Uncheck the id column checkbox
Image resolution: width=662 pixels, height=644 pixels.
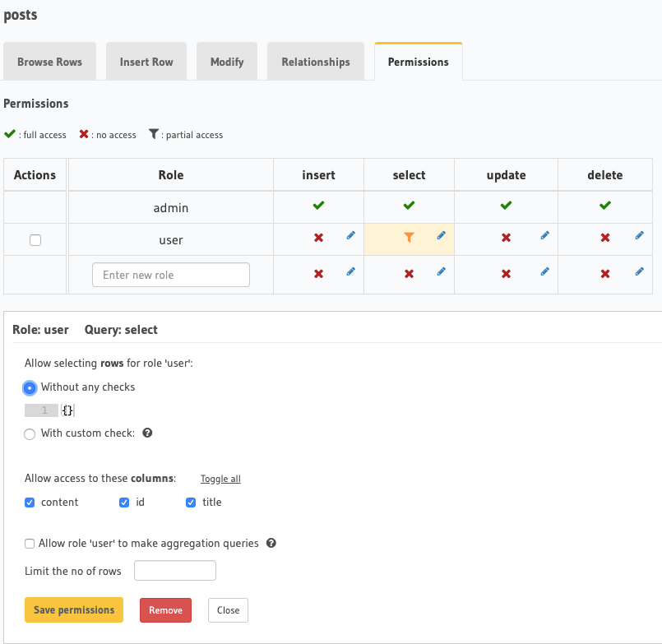[x=124, y=503]
